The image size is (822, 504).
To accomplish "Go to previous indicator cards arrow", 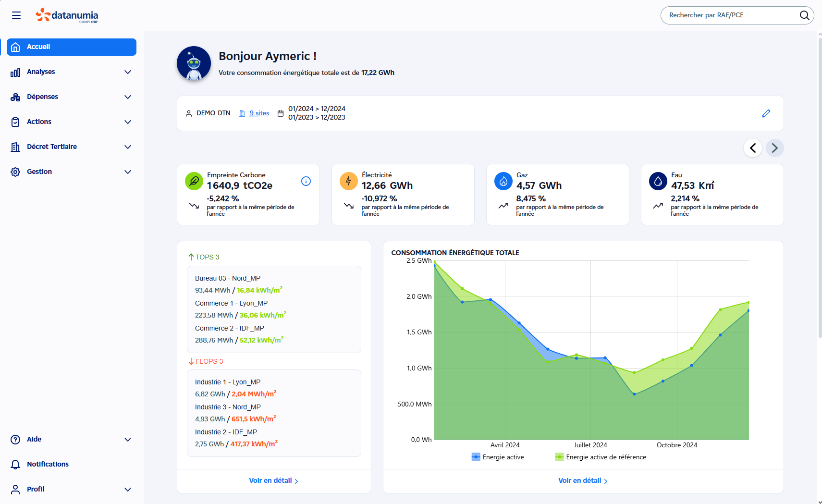I will coord(753,148).
